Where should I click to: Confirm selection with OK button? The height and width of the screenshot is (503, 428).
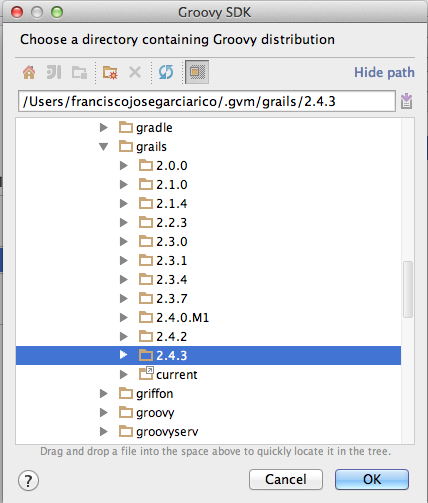(372, 479)
